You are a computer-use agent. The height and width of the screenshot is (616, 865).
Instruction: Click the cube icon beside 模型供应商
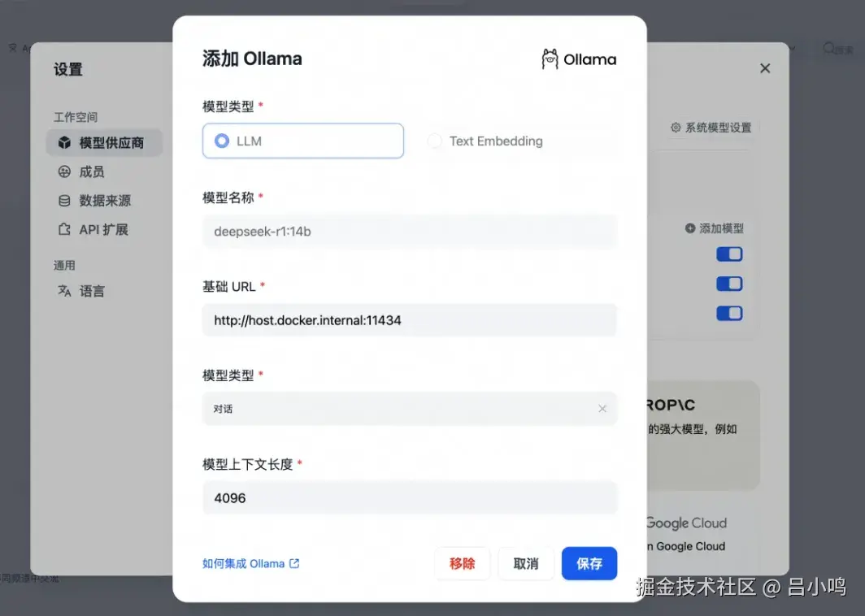click(64, 143)
